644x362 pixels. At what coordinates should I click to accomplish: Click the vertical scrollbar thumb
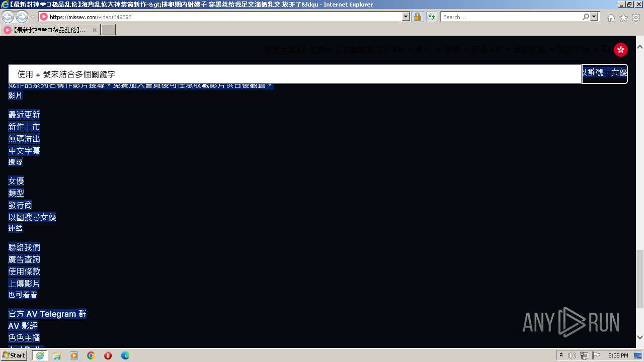[x=639, y=278]
